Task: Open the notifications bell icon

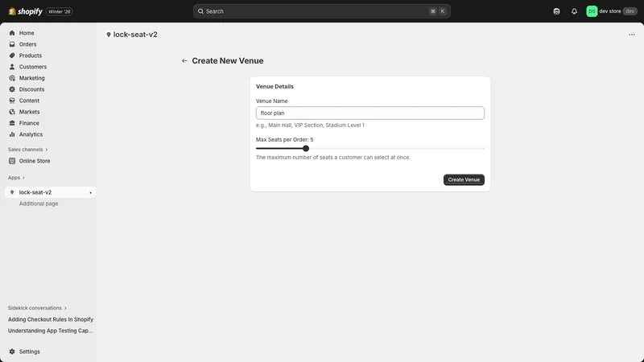Action: point(574,11)
